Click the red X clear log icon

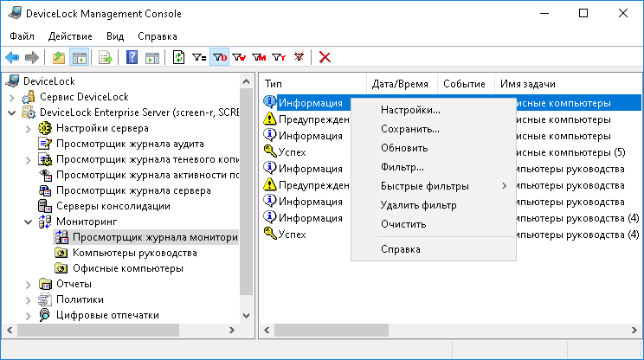[x=325, y=58]
